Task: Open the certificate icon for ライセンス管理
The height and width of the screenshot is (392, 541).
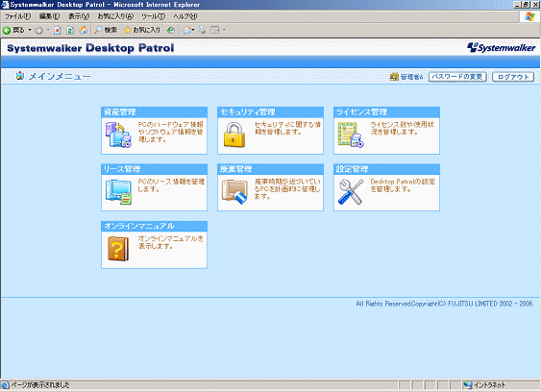Action: 351,135
